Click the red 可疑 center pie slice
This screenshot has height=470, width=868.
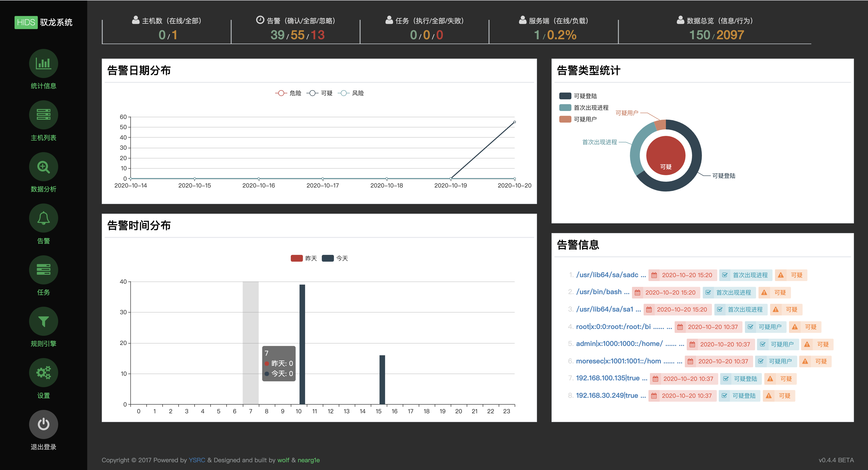point(666,155)
